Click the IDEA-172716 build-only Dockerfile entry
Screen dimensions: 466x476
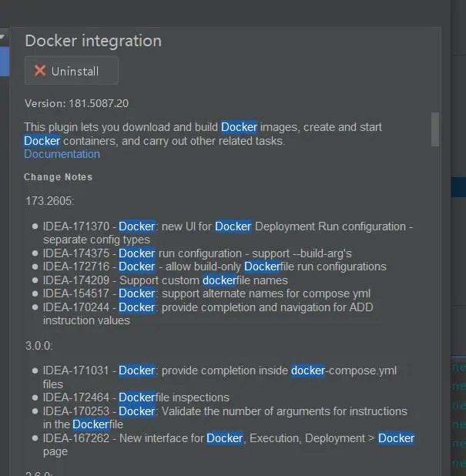pyautogui.click(x=214, y=266)
